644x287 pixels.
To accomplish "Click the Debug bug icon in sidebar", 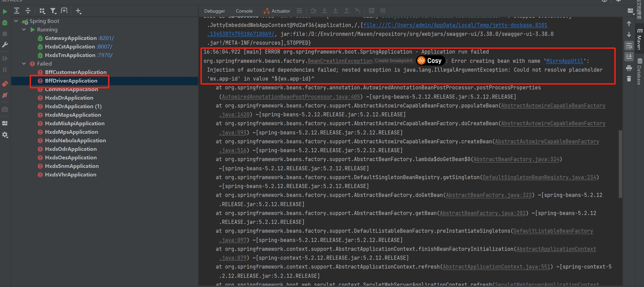I will pyautogui.click(x=5, y=23).
